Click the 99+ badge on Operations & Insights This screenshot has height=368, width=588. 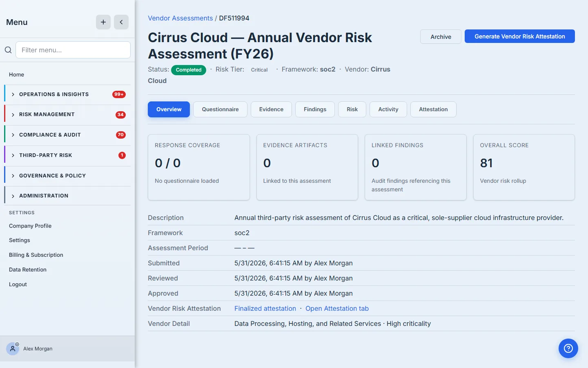[119, 94]
